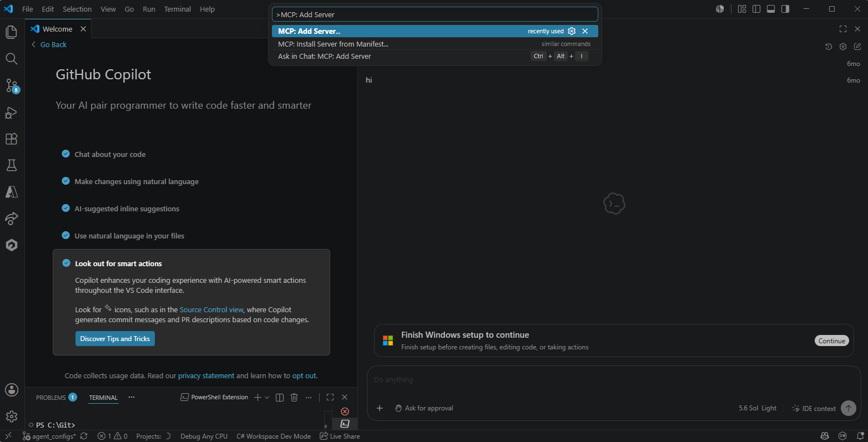Open the Ask for approval mode dropdown
Screen dimensions: 868x442
point(424,408)
